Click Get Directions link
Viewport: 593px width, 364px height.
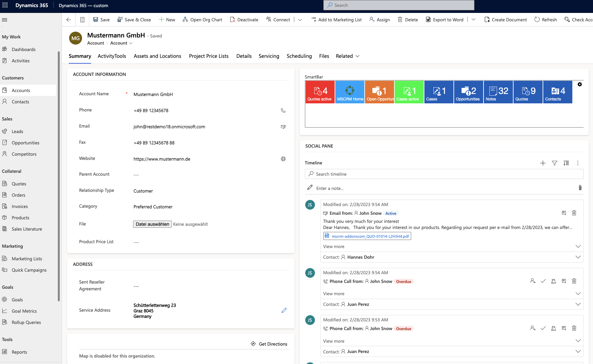(x=269, y=344)
